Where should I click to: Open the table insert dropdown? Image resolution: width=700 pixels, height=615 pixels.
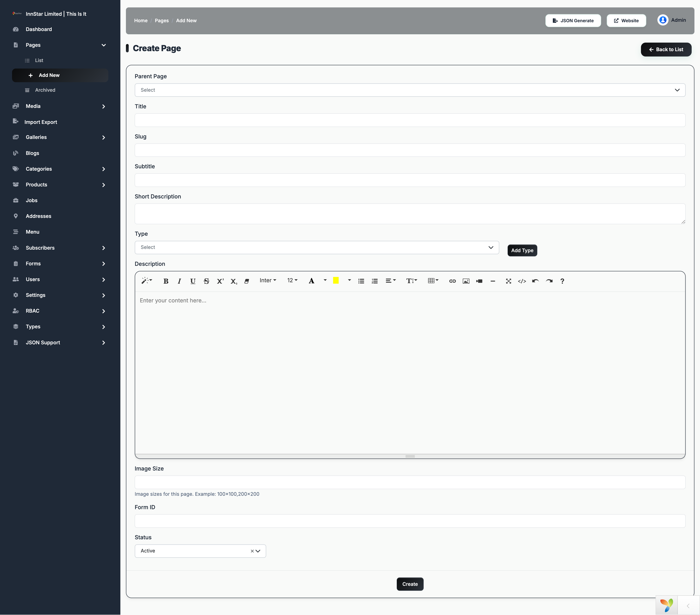[x=433, y=281]
